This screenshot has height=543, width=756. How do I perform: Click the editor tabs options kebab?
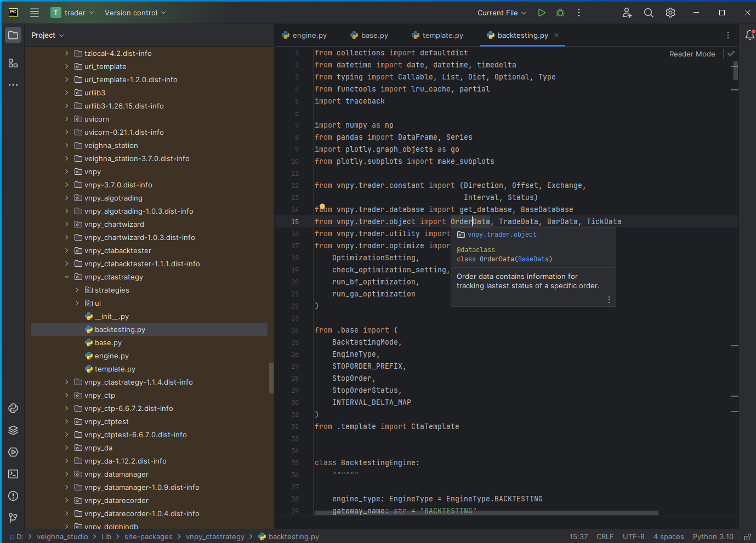pyautogui.click(x=728, y=35)
